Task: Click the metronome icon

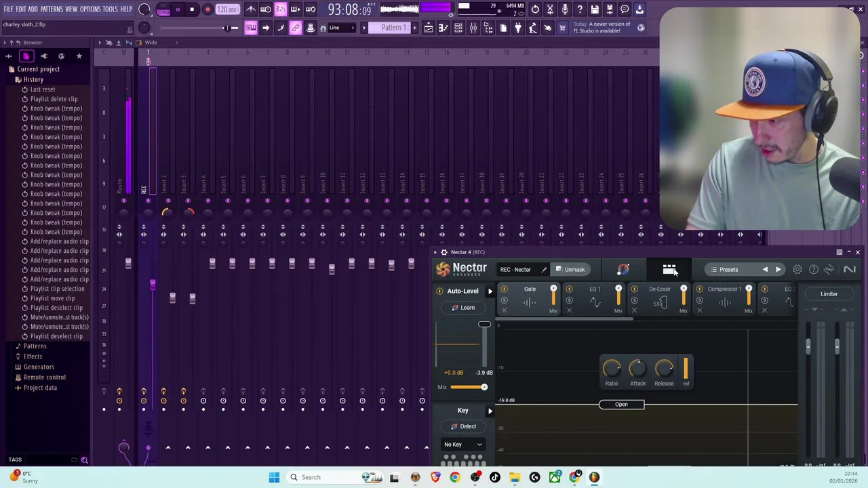Action: click(250, 9)
